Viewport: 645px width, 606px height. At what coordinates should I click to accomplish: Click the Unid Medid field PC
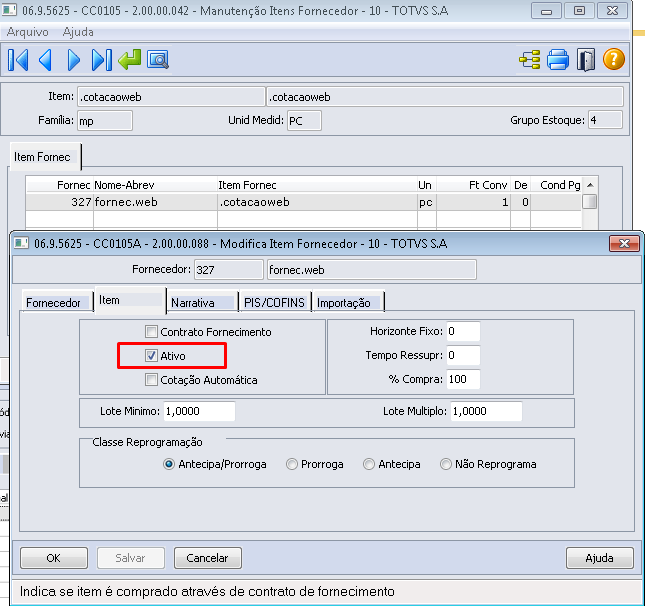pyautogui.click(x=304, y=121)
